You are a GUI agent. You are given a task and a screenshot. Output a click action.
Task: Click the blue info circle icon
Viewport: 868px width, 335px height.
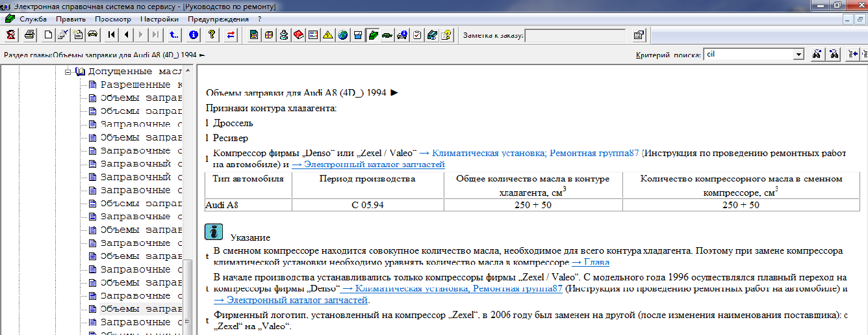pos(193,35)
